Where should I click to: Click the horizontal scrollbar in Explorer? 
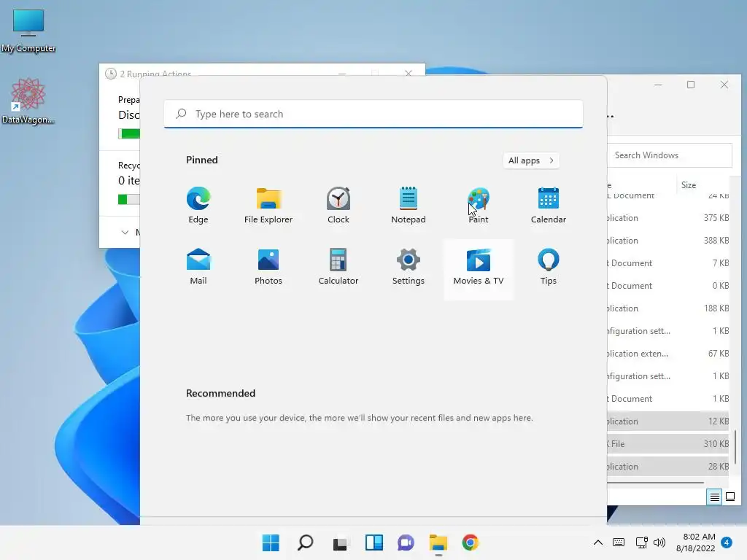tap(656, 483)
